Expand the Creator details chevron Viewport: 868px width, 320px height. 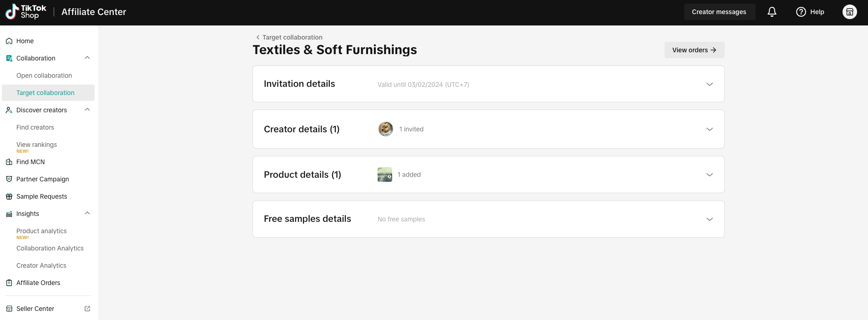(710, 129)
